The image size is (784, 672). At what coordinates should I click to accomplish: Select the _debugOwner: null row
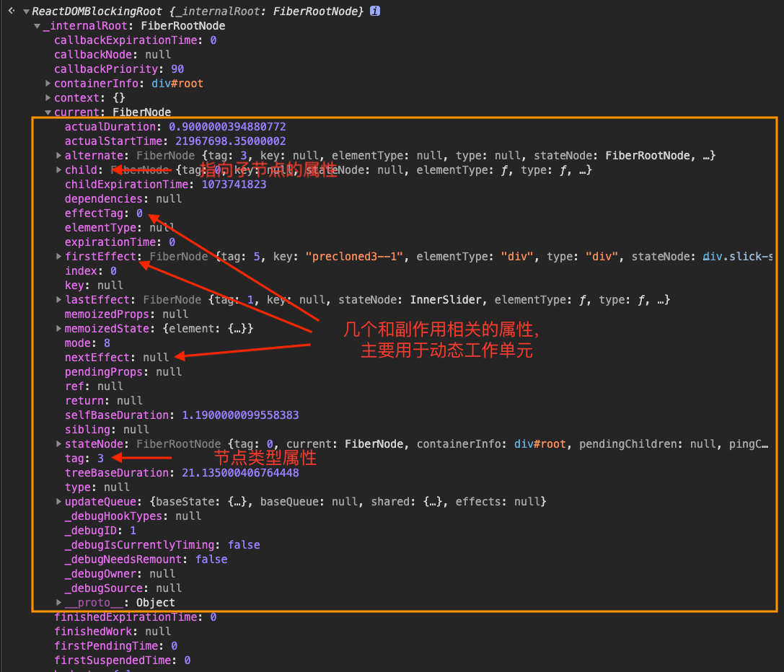(x=120, y=574)
